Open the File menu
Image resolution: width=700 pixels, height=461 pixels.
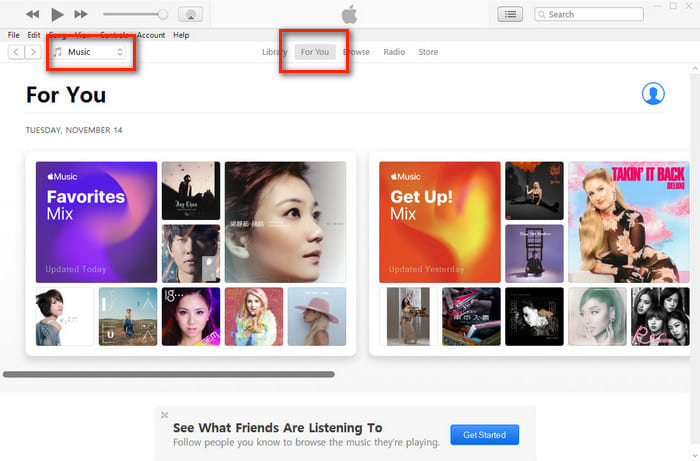point(13,35)
